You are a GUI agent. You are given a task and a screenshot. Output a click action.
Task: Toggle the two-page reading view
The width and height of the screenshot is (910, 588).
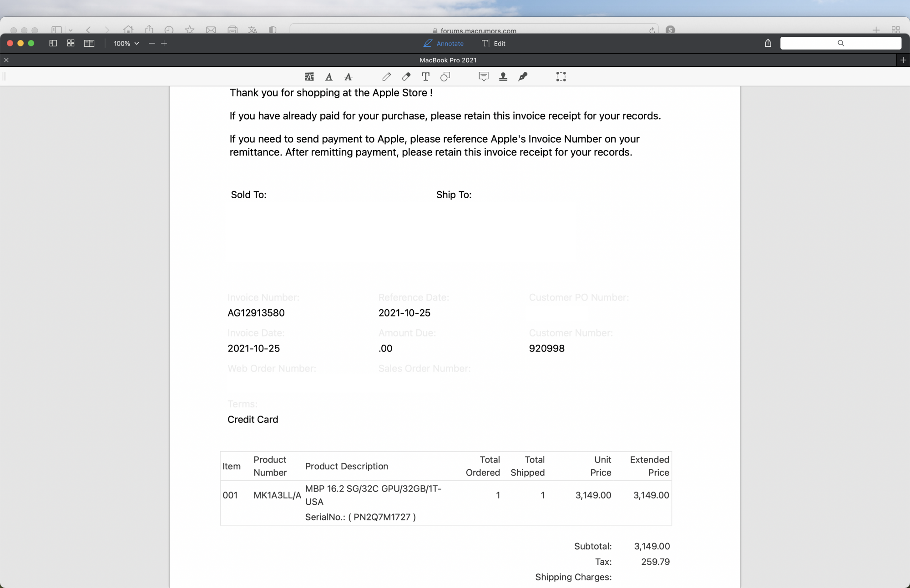pos(89,43)
